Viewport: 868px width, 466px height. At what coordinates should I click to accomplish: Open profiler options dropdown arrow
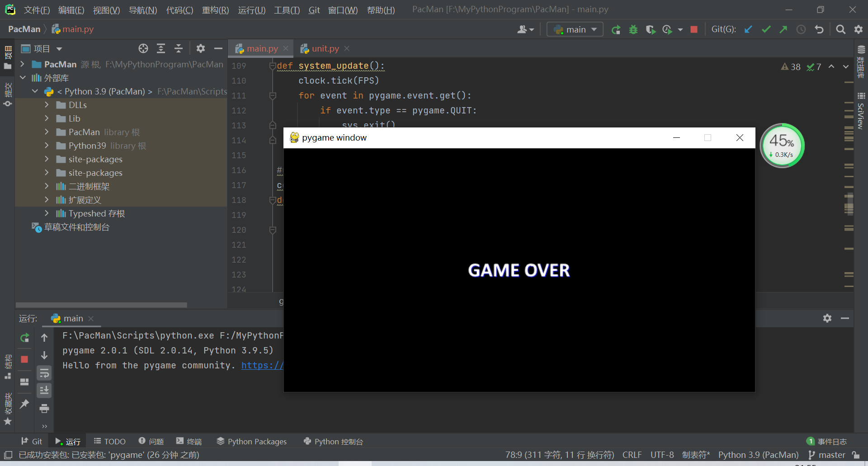click(x=680, y=30)
